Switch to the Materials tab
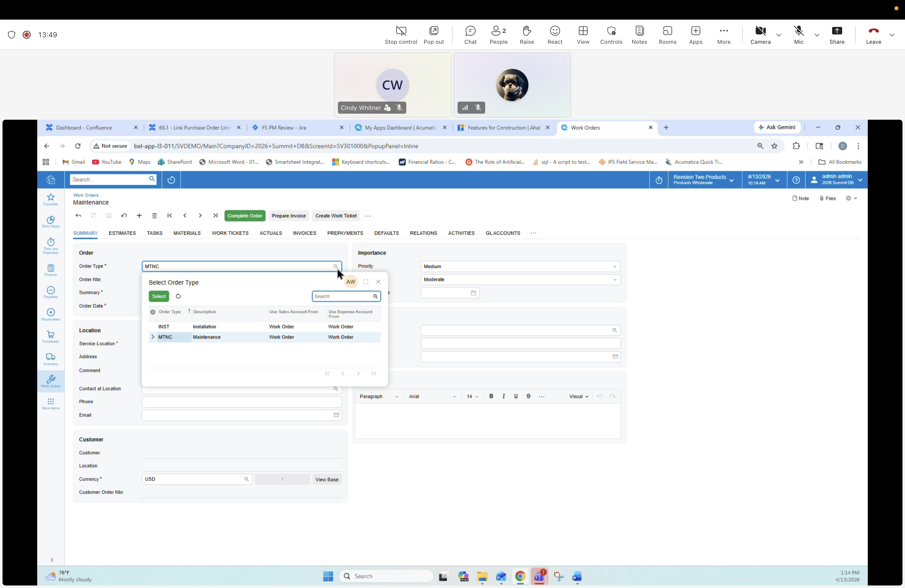Screen dimensions: 905x588 [x=187, y=233]
